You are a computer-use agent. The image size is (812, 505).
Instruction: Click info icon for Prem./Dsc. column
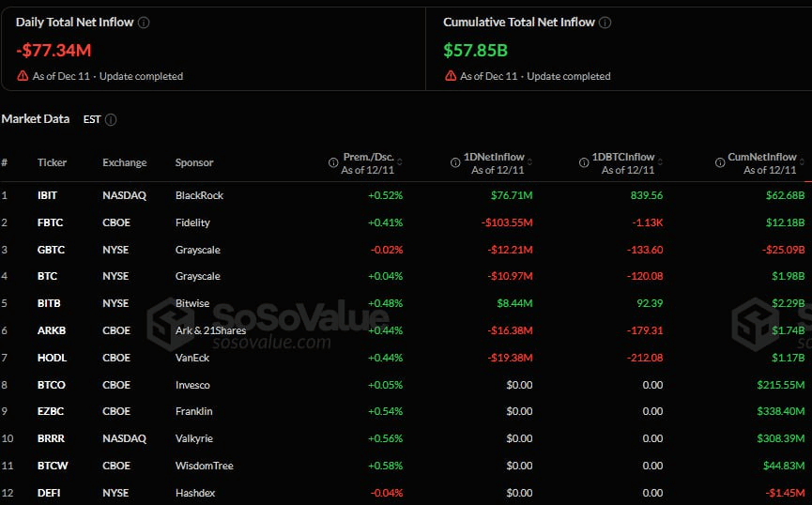pyautogui.click(x=333, y=163)
